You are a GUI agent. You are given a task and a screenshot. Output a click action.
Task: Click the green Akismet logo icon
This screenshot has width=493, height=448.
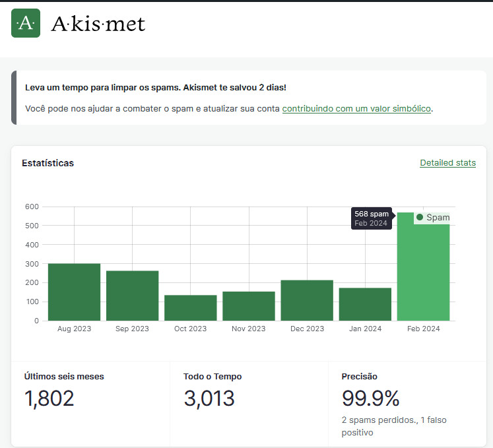pyautogui.click(x=26, y=23)
